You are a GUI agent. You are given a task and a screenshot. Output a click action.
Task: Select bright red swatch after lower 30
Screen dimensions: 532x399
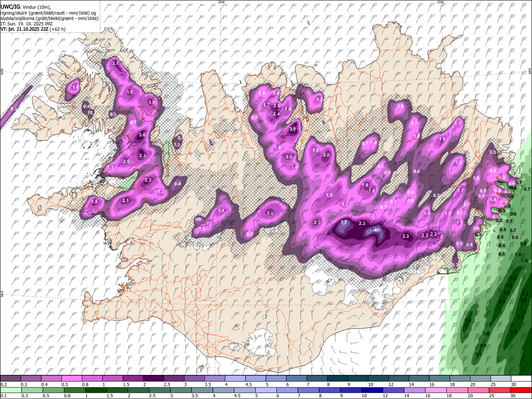click(521, 390)
